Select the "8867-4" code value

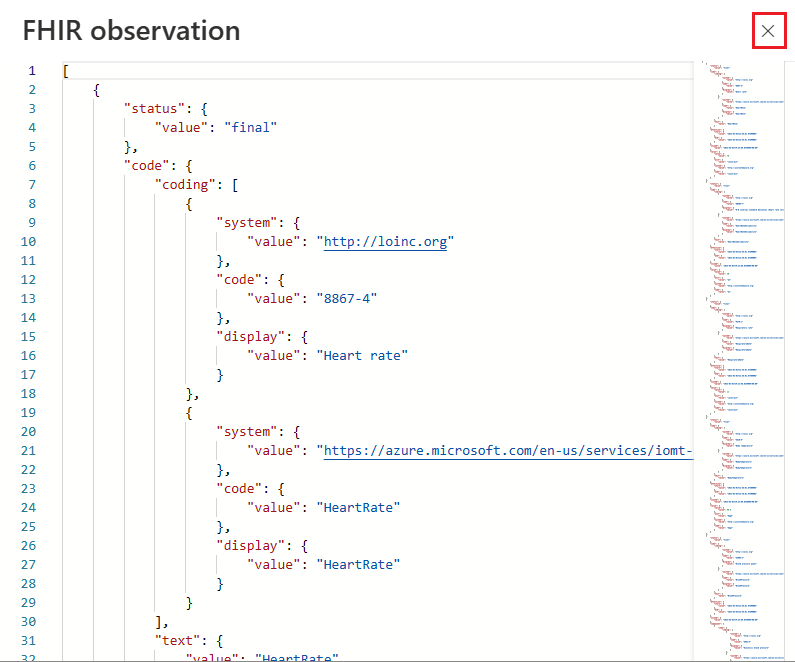click(347, 299)
